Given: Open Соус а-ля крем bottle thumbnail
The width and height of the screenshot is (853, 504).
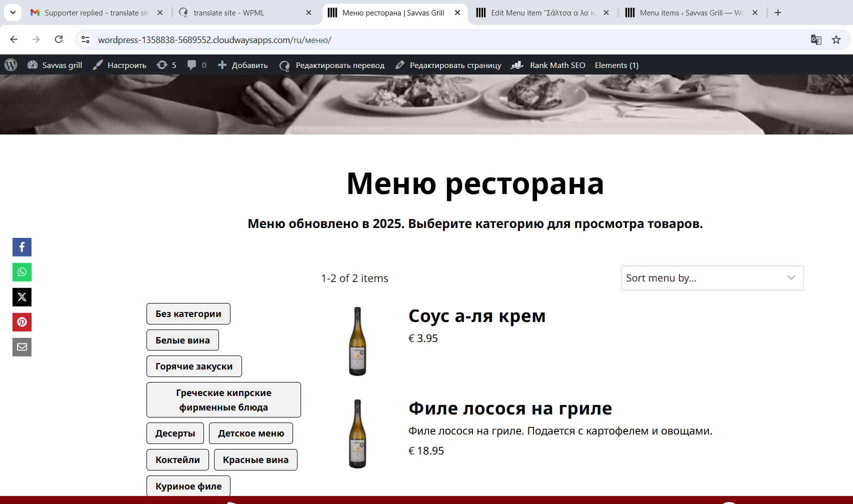Looking at the screenshot, I should point(357,341).
